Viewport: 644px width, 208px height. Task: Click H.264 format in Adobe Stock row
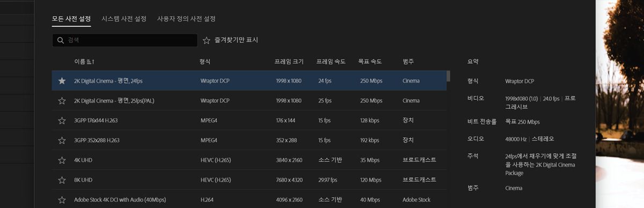pos(207,200)
